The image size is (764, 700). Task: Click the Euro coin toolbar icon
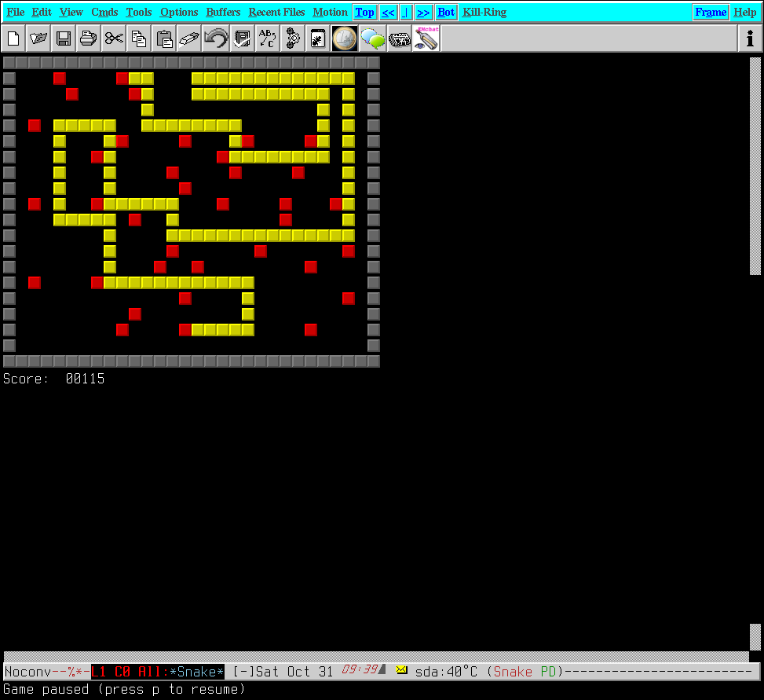click(x=345, y=38)
